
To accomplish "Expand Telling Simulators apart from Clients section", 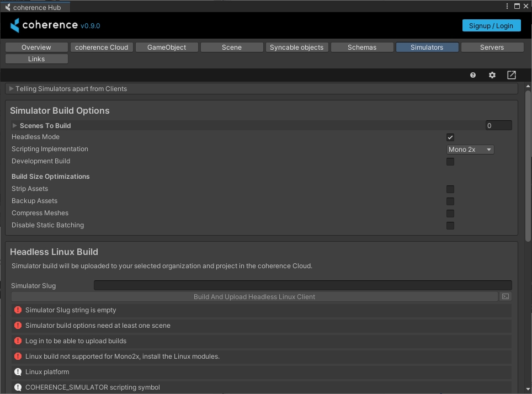I will coord(12,89).
